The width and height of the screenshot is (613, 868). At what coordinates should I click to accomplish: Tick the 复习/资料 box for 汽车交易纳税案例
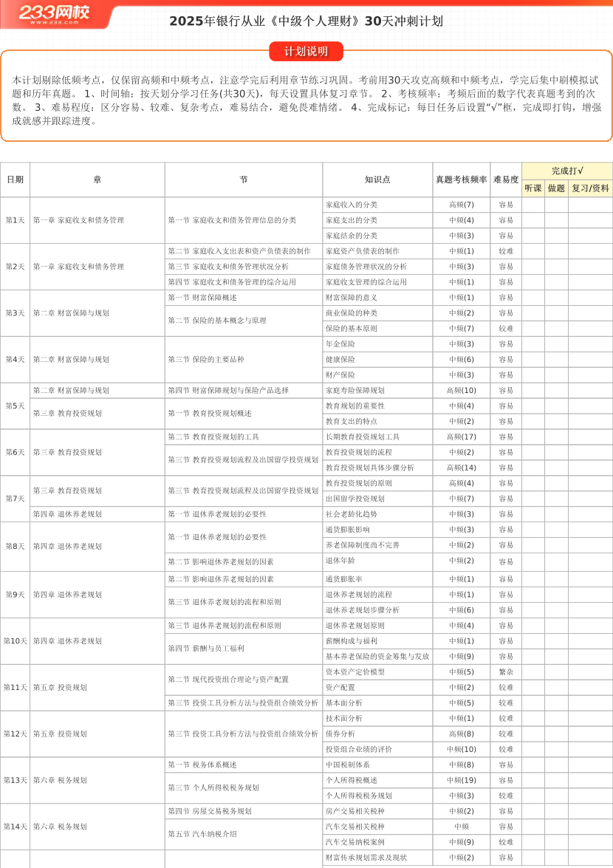(590, 843)
